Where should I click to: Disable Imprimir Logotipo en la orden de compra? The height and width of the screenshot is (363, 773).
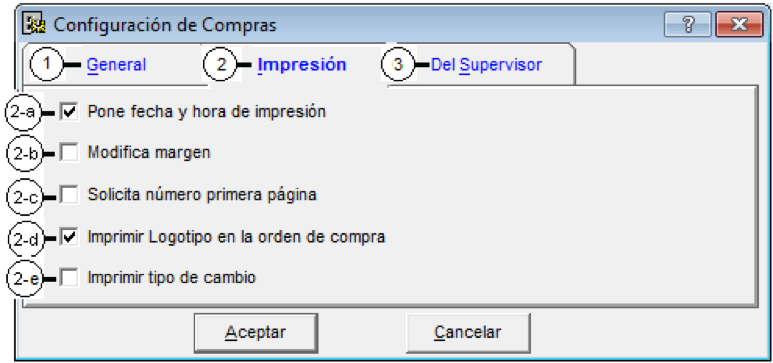69,238
